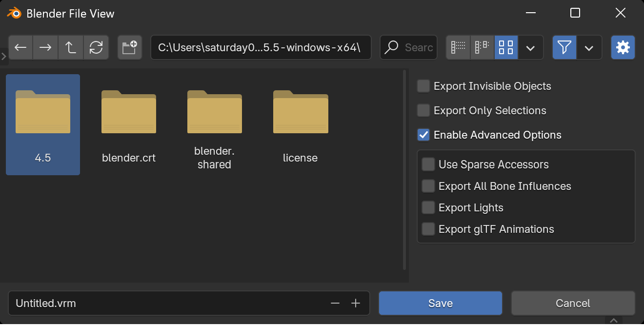Switch to thumbnail display mode
This screenshot has width=644, height=328.
(506, 47)
